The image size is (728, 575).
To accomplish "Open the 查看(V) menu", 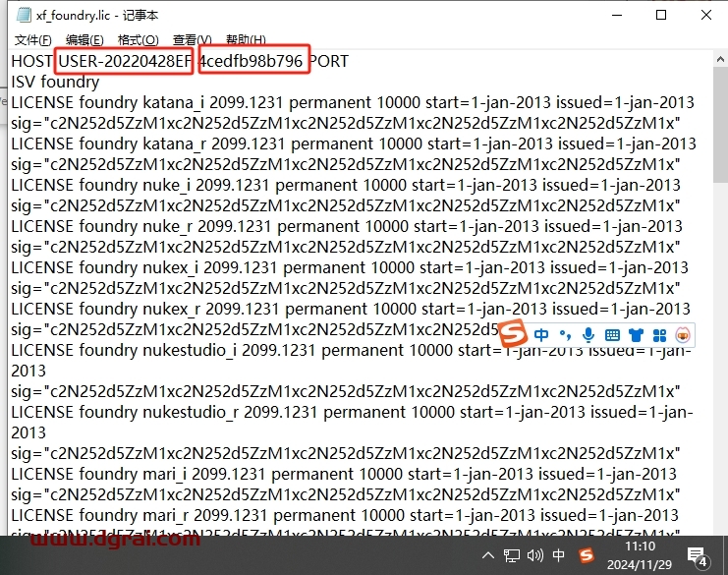I will [193, 40].
